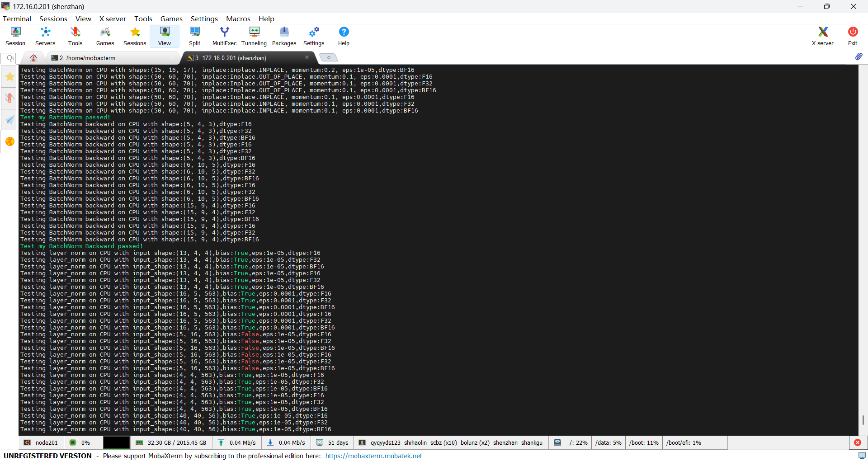The width and height of the screenshot is (868, 461).
Task: Click the node201 host status icon
Action: [27, 442]
